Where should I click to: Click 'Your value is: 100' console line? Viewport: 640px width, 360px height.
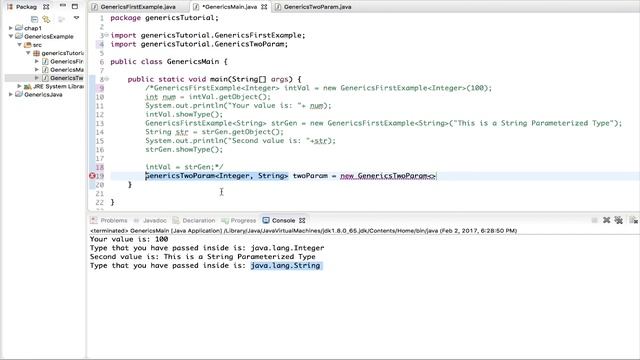[129, 239]
